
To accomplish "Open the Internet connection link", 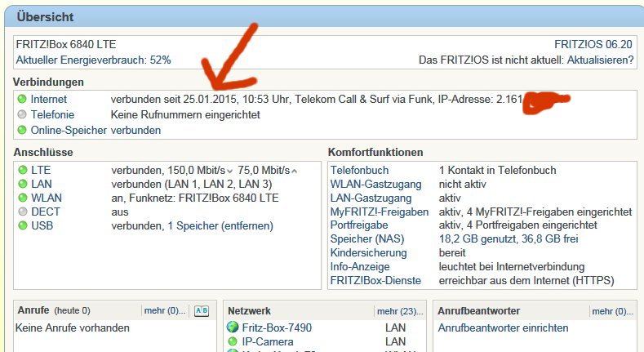I will [x=48, y=100].
